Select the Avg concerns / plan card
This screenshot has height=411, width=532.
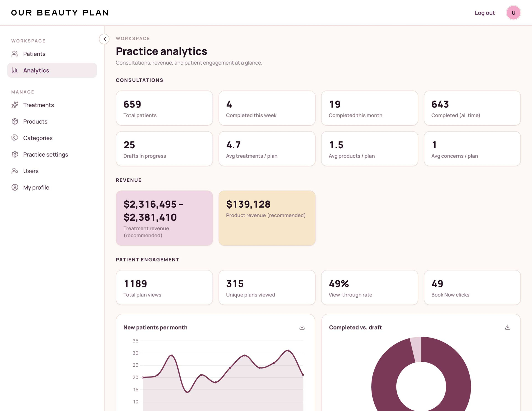click(472, 149)
